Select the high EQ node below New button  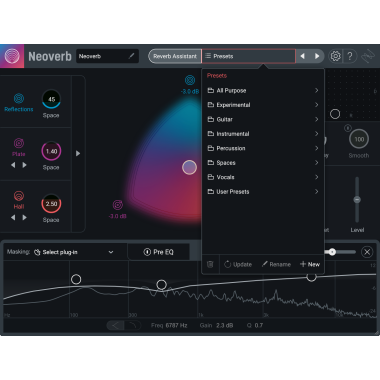pos(311,277)
